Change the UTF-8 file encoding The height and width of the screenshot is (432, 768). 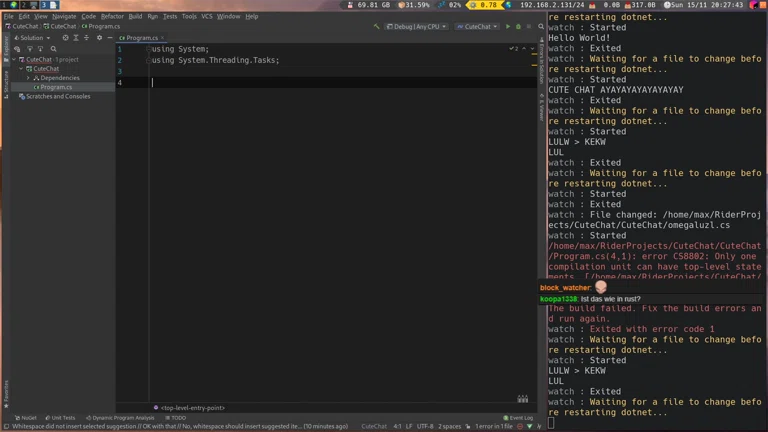click(x=425, y=427)
